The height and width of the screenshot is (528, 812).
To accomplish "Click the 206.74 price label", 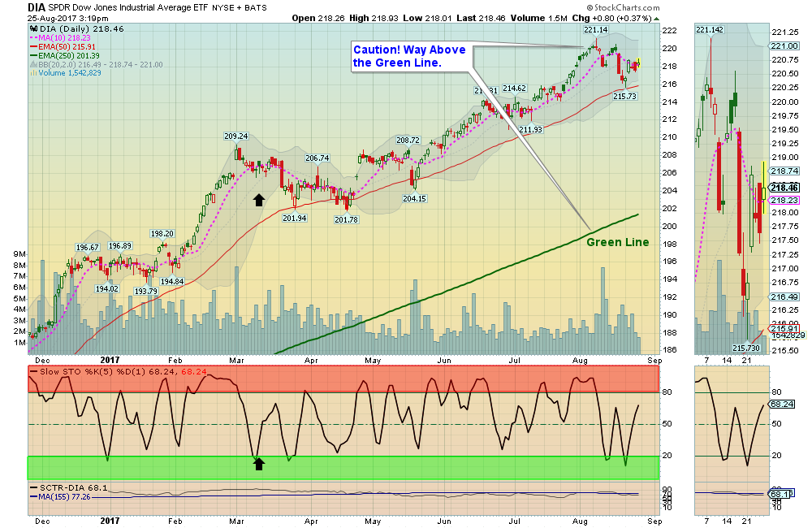I will coord(317,158).
